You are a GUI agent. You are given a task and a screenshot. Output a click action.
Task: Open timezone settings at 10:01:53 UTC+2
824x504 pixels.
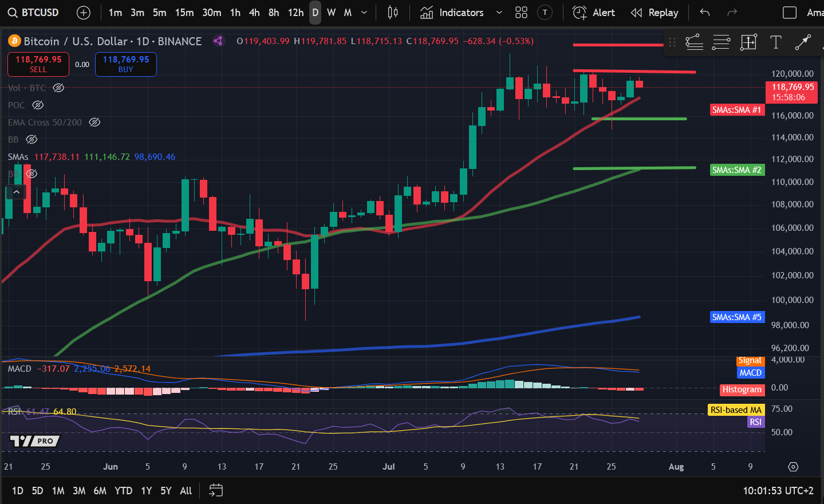coord(778,491)
